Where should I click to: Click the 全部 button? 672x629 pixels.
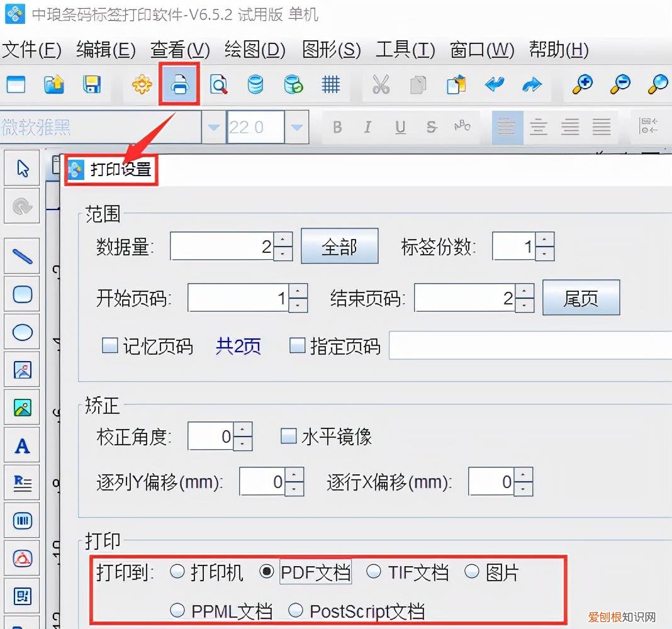(x=339, y=246)
